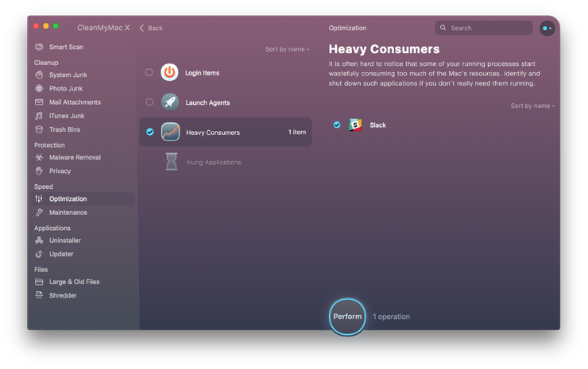This screenshot has height=369, width=588.
Task: Click the Uninstaller sidebar icon
Action: pos(39,240)
